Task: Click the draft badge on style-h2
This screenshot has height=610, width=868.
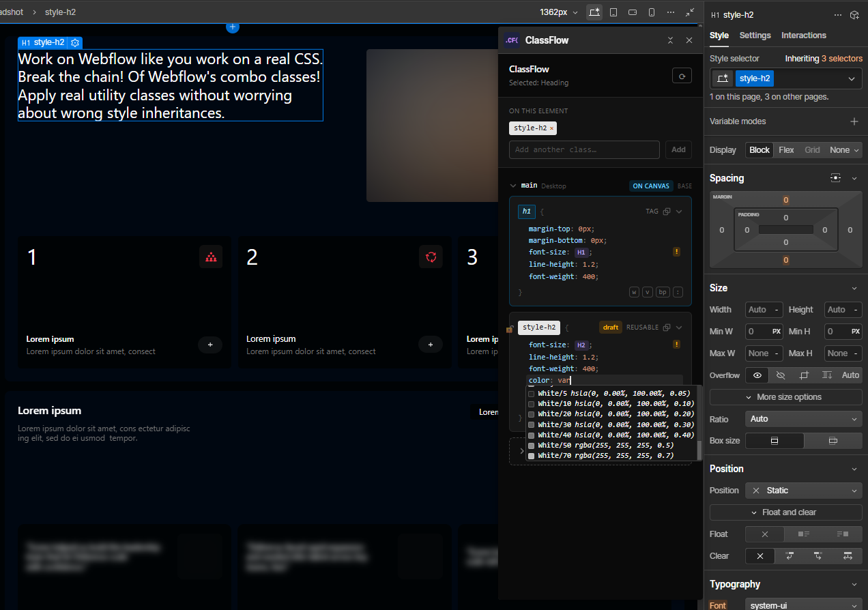Action: pyautogui.click(x=611, y=328)
